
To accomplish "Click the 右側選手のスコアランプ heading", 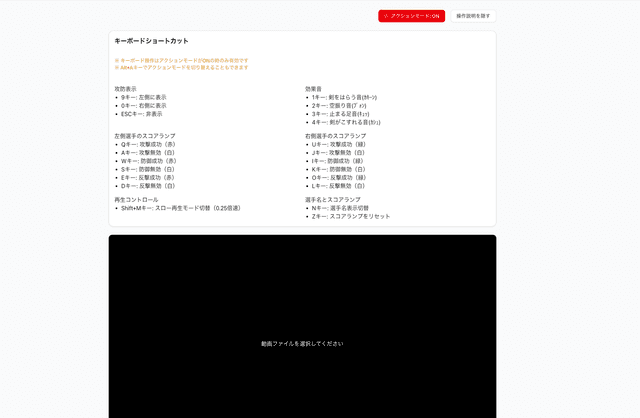I will 336,136.
